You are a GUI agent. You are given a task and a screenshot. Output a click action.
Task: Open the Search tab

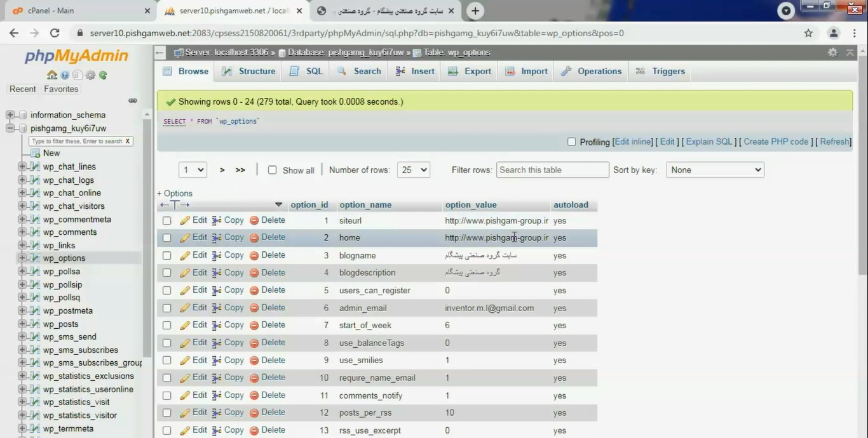(359, 71)
